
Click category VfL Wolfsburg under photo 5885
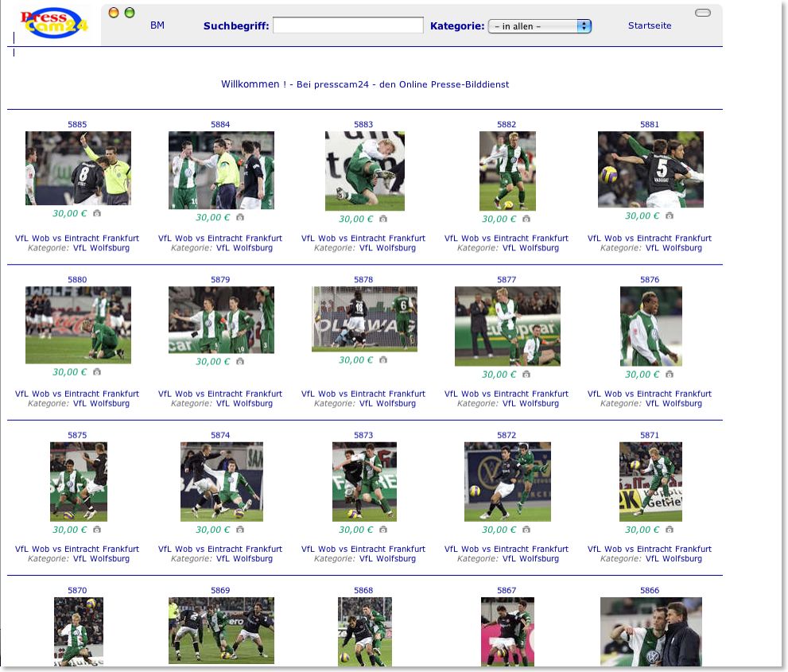pyautogui.click(x=101, y=248)
